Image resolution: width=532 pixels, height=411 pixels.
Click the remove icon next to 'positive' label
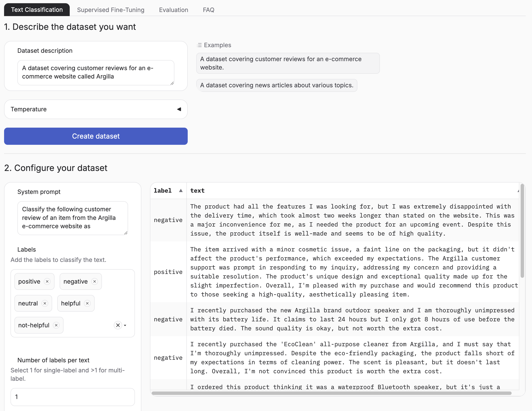coord(47,281)
